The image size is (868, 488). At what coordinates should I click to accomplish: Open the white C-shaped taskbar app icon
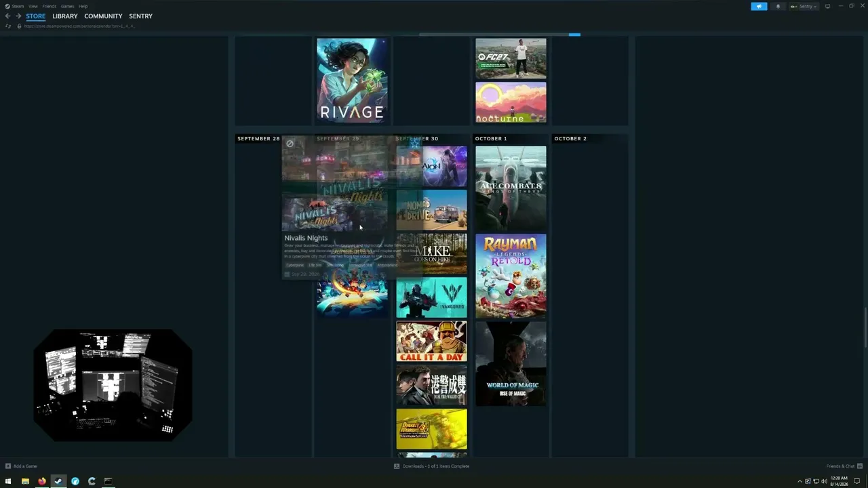click(x=92, y=481)
